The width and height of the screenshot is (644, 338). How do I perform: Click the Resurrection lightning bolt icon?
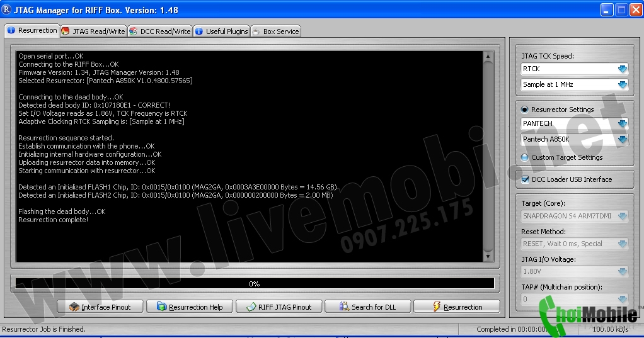[x=437, y=307]
